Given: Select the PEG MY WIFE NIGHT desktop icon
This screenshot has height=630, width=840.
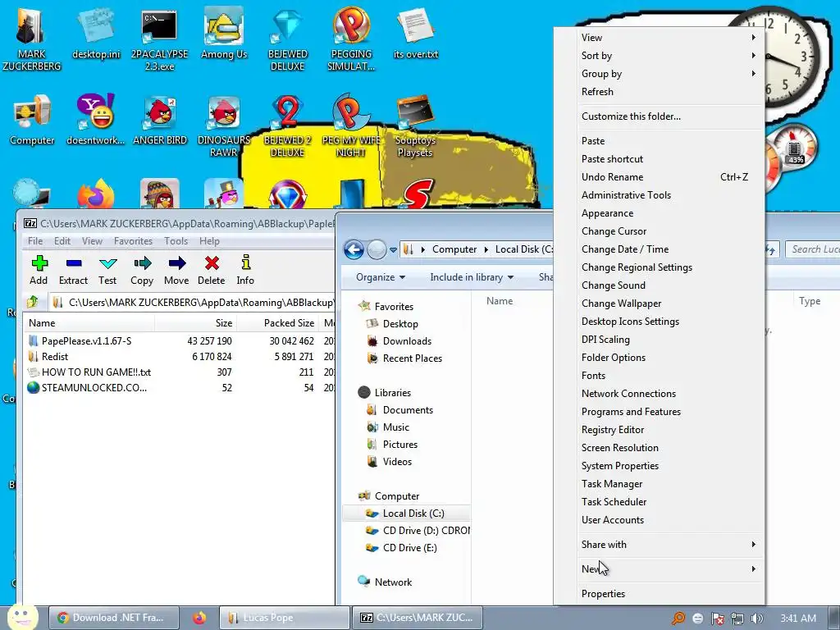Looking at the screenshot, I should point(351,126).
